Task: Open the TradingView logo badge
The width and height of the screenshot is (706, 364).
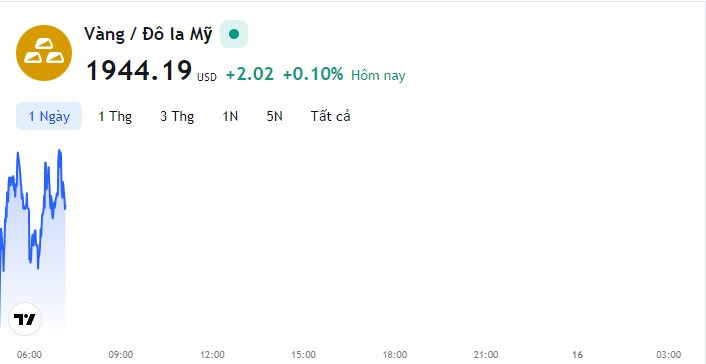Action: coord(25,319)
